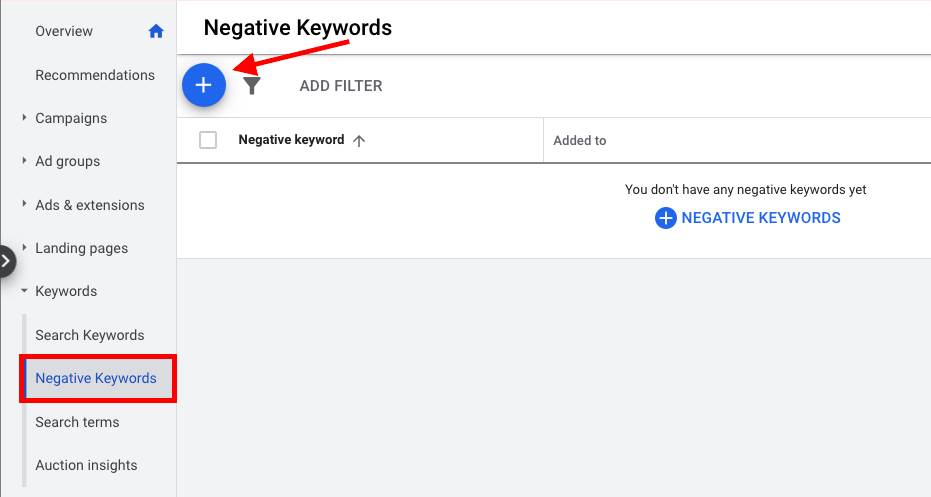Image resolution: width=931 pixels, height=497 pixels.
Task: Open the Overview page
Action: point(64,31)
